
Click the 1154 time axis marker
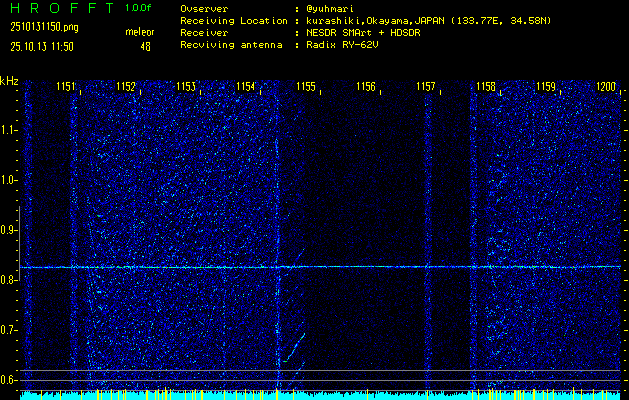click(246, 87)
